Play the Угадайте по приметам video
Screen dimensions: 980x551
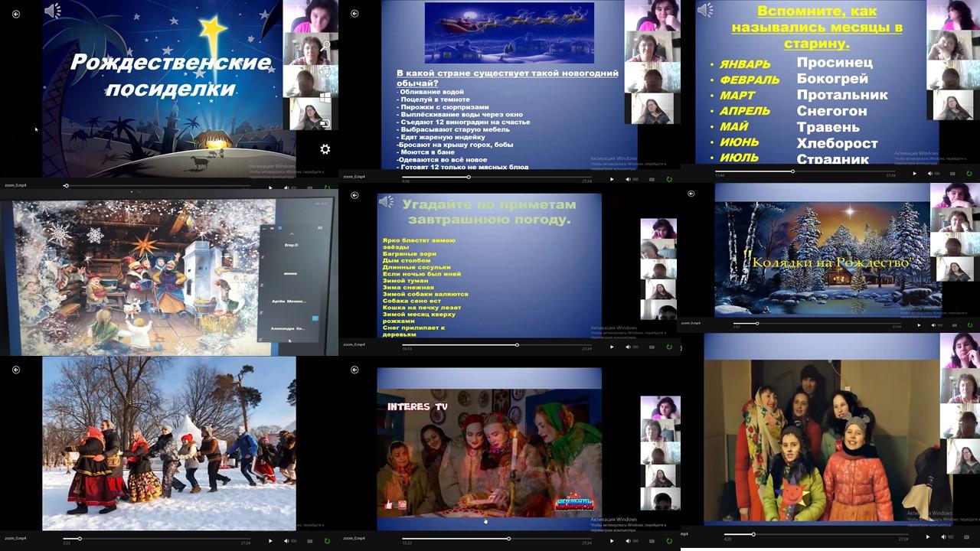pyautogui.click(x=611, y=347)
